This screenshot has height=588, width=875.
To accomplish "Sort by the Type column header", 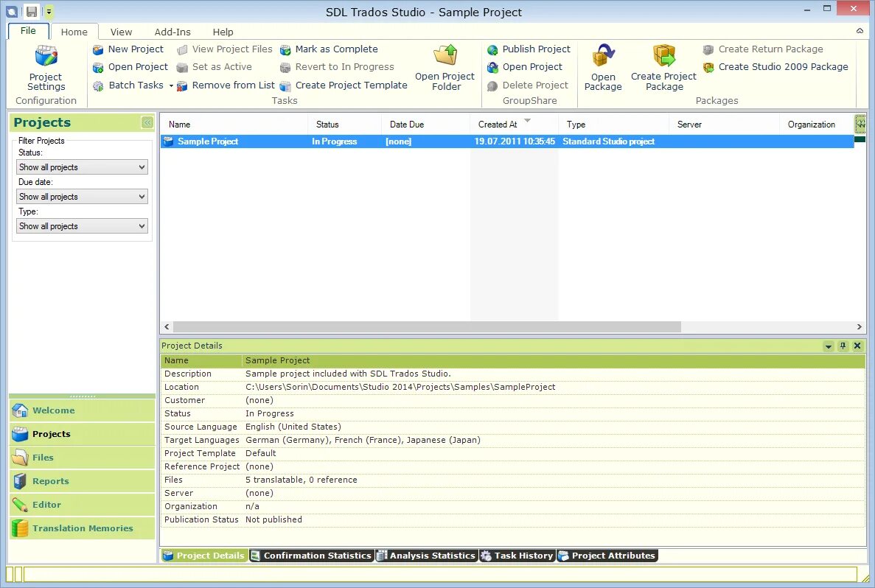I will click(x=613, y=125).
